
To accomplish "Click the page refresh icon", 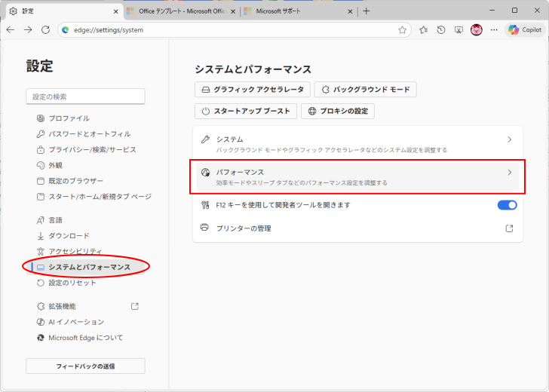I will [x=45, y=29].
